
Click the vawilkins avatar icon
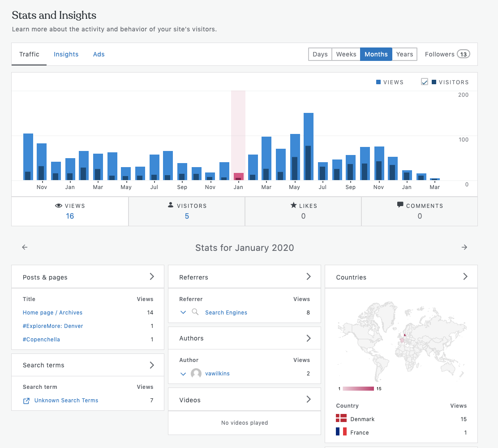[x=196, y=373]
